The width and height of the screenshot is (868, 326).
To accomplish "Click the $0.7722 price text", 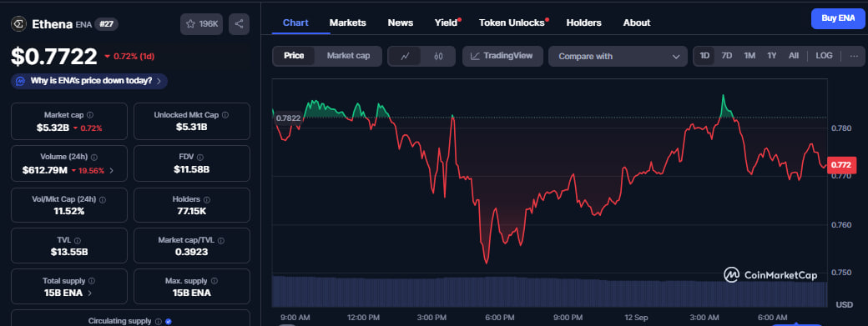I will [x=54, y=57].
